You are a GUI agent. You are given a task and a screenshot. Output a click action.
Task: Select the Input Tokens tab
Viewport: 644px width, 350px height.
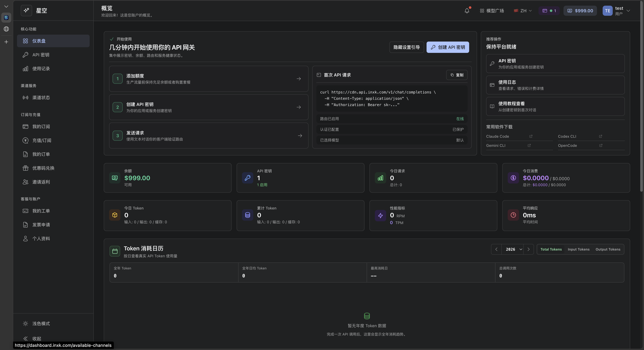578,249
